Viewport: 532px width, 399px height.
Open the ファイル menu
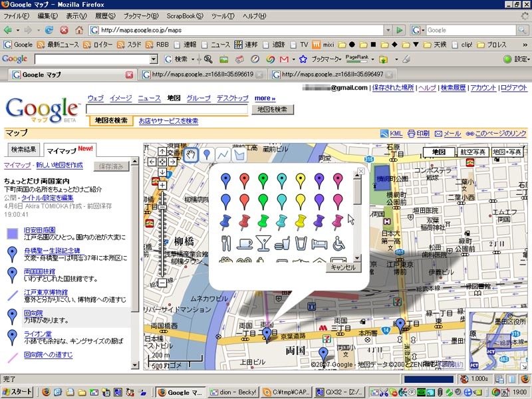click(16, 16)
